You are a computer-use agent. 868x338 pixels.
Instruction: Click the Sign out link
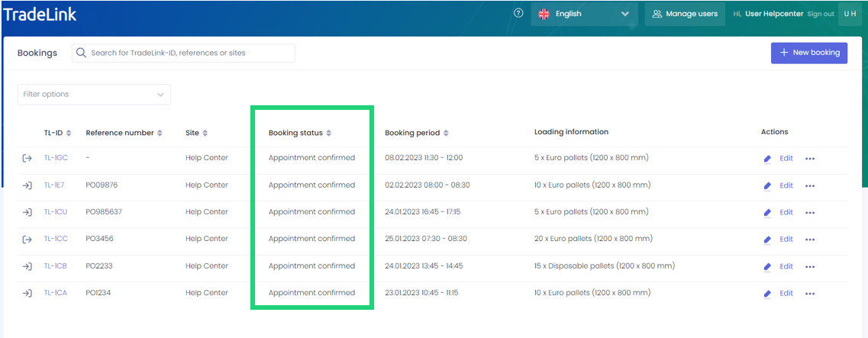tap(821, 14)
